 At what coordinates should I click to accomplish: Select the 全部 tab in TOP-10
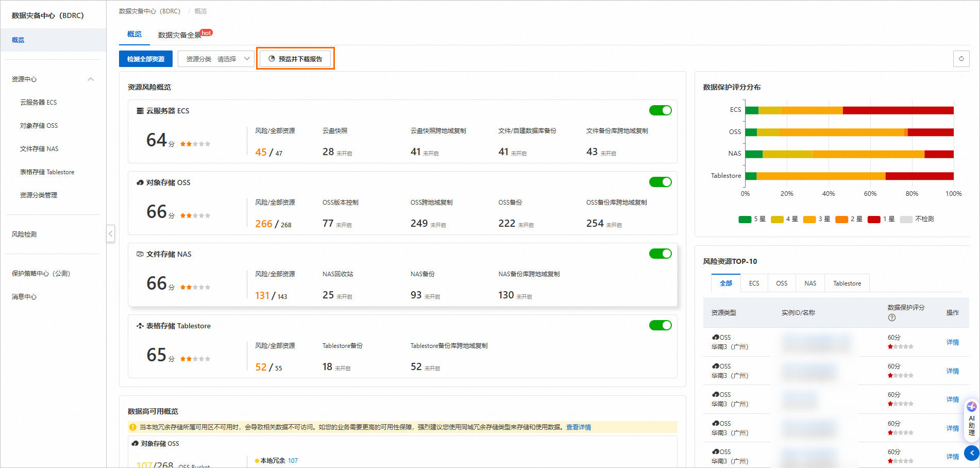point(726,283)
